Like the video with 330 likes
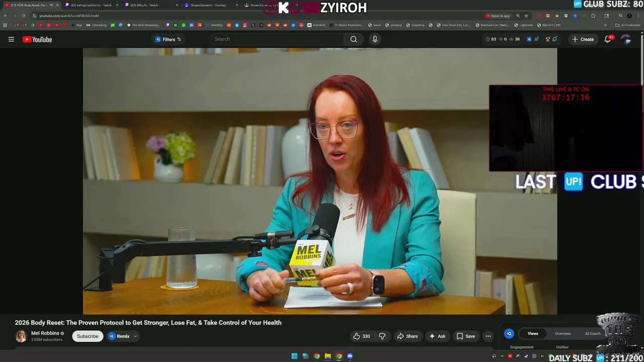This screenshot has height=362, width=644. point(361,336)
